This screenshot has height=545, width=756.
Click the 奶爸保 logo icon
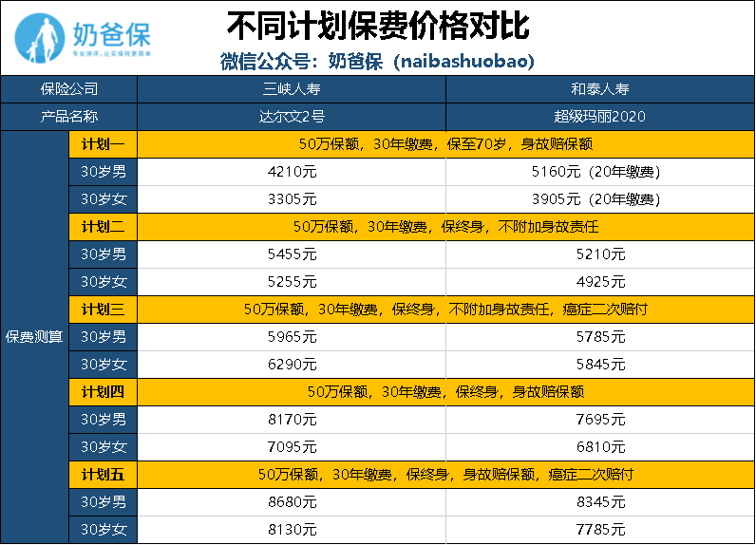pyautogui.click(x=40, y=38)
